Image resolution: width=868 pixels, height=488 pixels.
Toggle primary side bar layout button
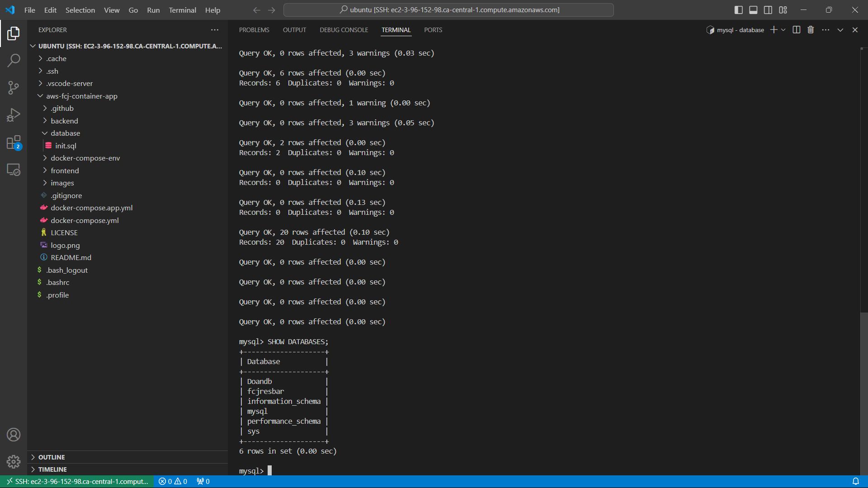pyautogui.click(x=739, y=10)
